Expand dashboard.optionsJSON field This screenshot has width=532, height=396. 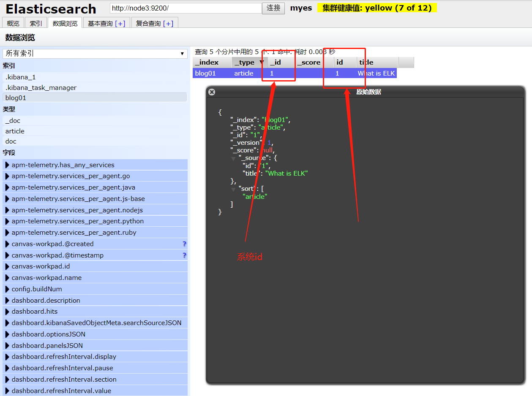(x=95, y=334)
